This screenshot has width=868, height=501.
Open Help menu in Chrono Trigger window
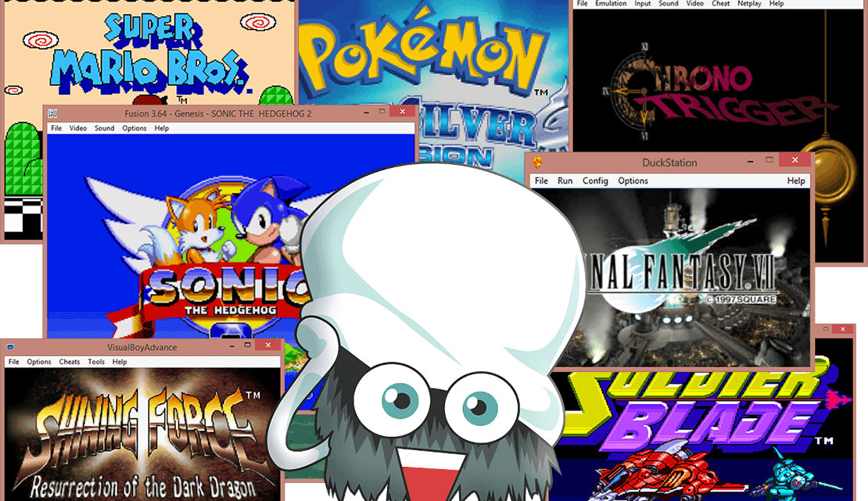[x=776, y=3]
